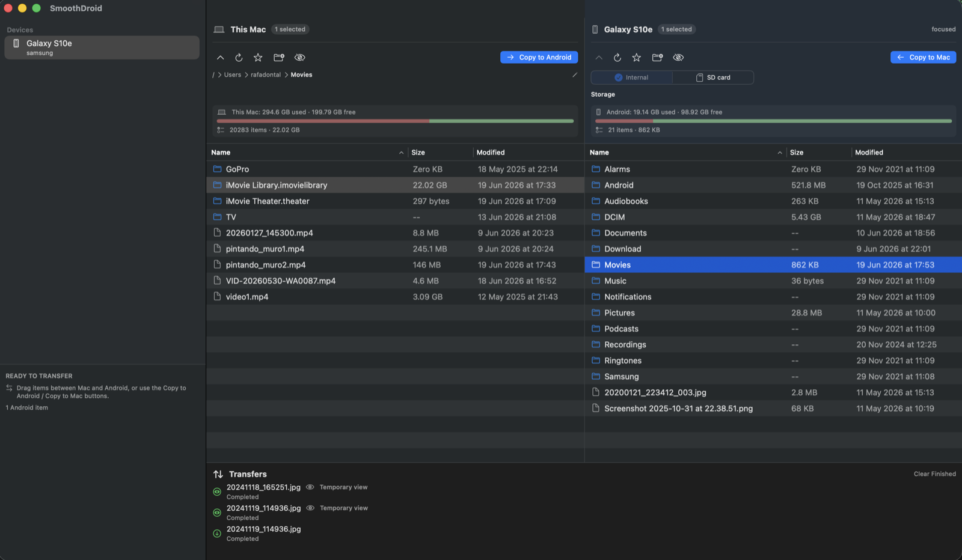Click the Transfers arrows icon
Screen dimensions: 962x560
point(218,475)
